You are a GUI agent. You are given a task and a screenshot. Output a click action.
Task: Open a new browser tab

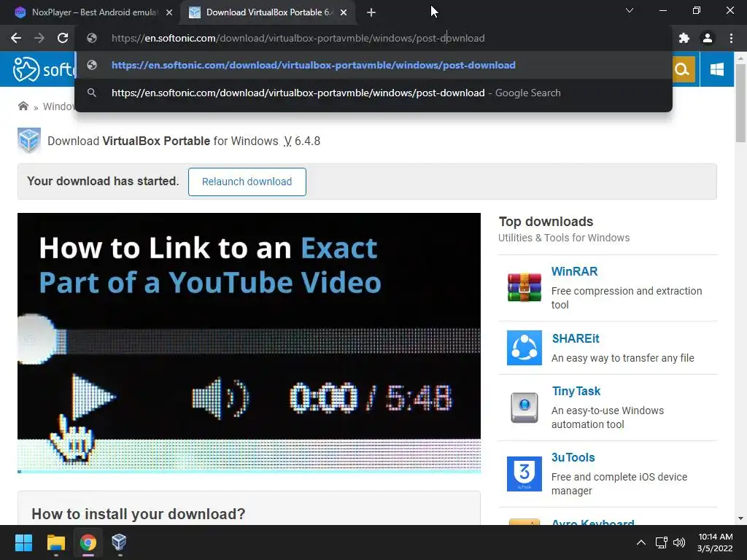pyautogui.click(x=371, y=12)
